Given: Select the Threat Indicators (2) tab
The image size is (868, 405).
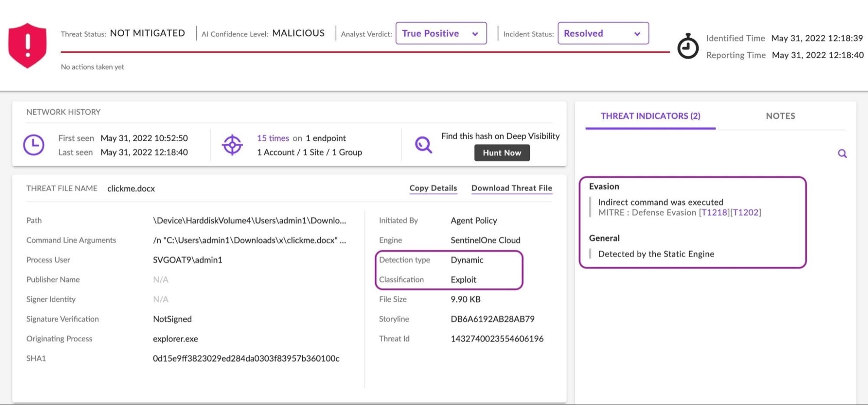Looking at the screenshot, I should pyautogui.click(x=650, y=116).
